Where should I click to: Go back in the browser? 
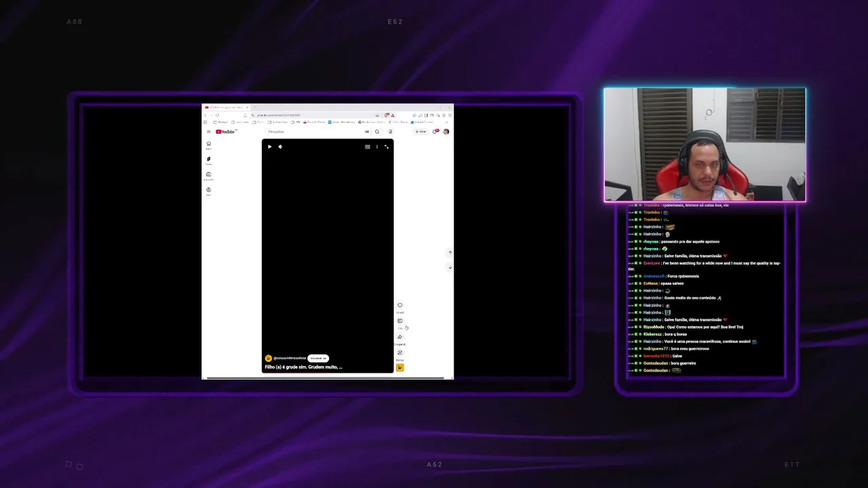tap(206, 115)
